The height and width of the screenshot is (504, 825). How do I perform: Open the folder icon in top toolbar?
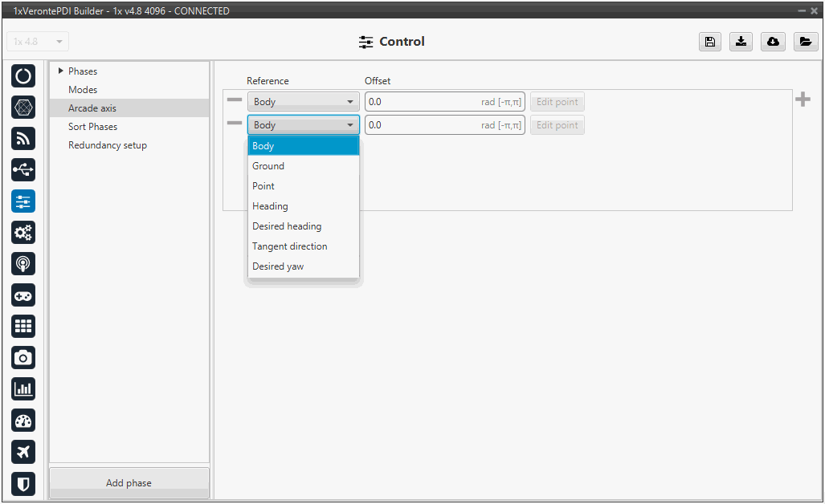[806, 43]
